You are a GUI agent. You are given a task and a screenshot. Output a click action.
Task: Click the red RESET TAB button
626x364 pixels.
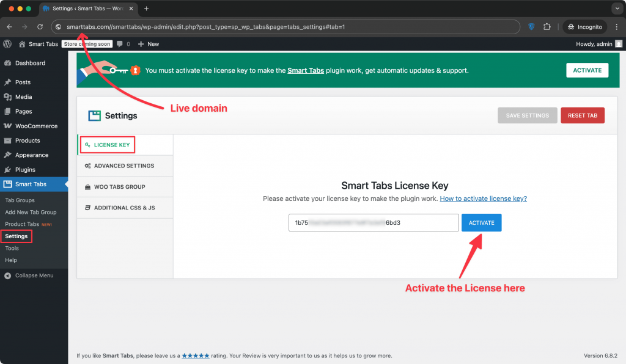(583, 115)
